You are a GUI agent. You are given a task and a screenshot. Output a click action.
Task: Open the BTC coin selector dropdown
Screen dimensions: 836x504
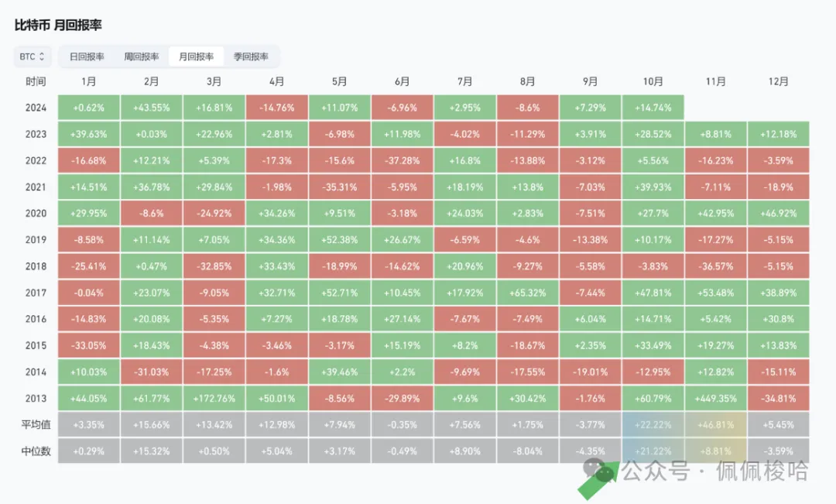[32, 57]
